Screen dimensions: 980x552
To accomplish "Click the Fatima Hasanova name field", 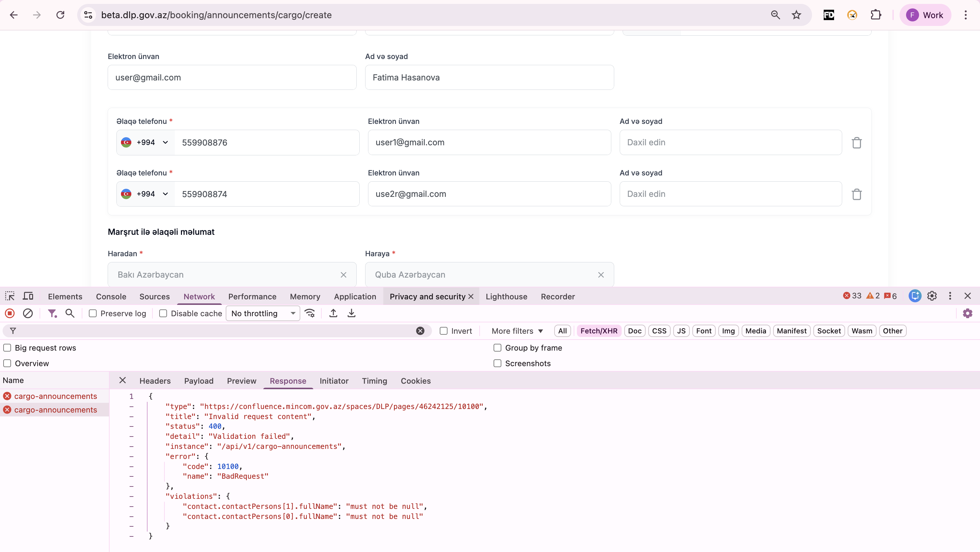I will coord(489,77).
